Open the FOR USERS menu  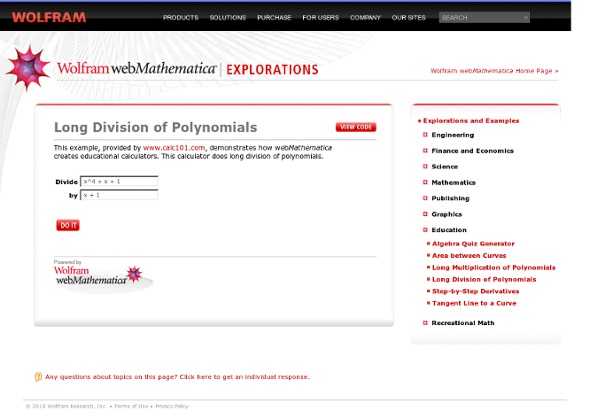coord(321,18)
